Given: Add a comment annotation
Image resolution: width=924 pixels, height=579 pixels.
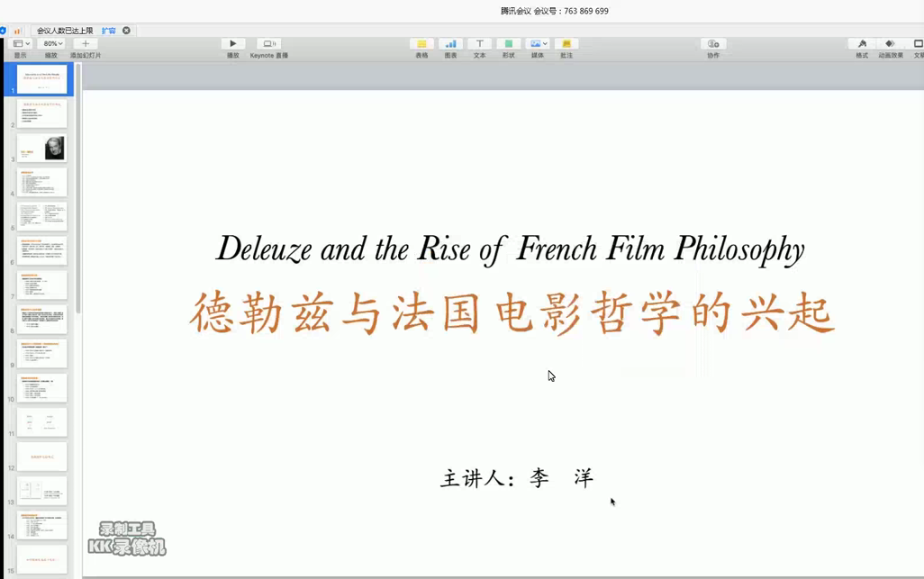Looking at the screenshot, I should tap(566, 43).
